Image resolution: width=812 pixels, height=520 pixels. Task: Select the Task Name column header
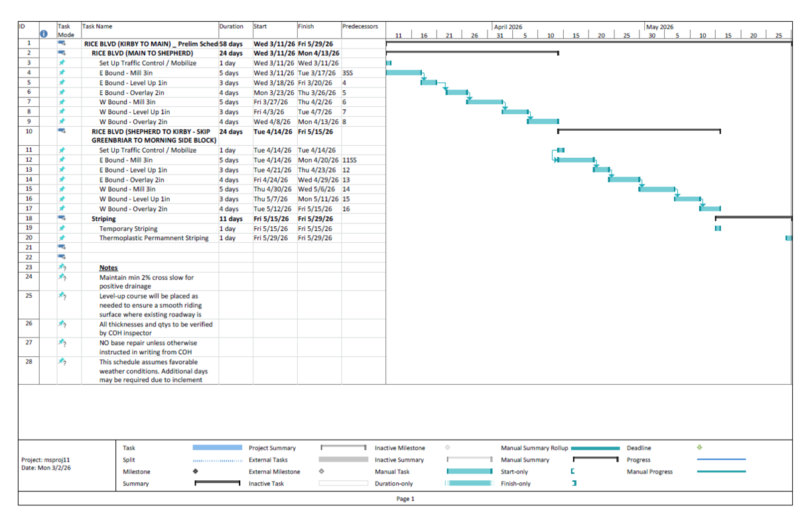pyautogui.click(x=98, y=27)
